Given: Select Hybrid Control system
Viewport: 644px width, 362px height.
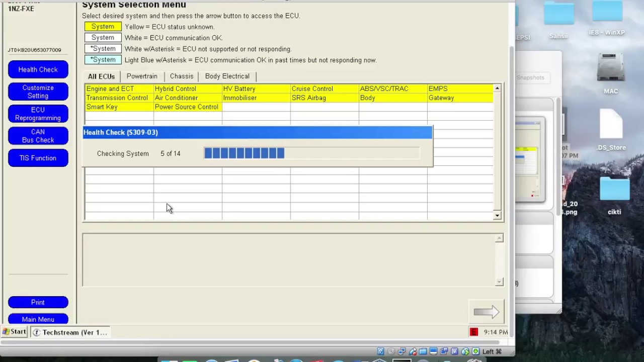Looking at the screenshot, I should tap(188, 88).
